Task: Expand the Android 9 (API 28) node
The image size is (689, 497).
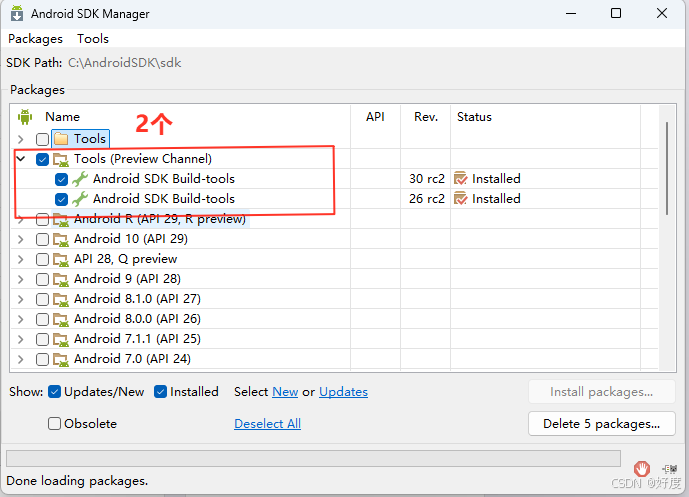Action: pyautogui.click(x=20, y=279)
